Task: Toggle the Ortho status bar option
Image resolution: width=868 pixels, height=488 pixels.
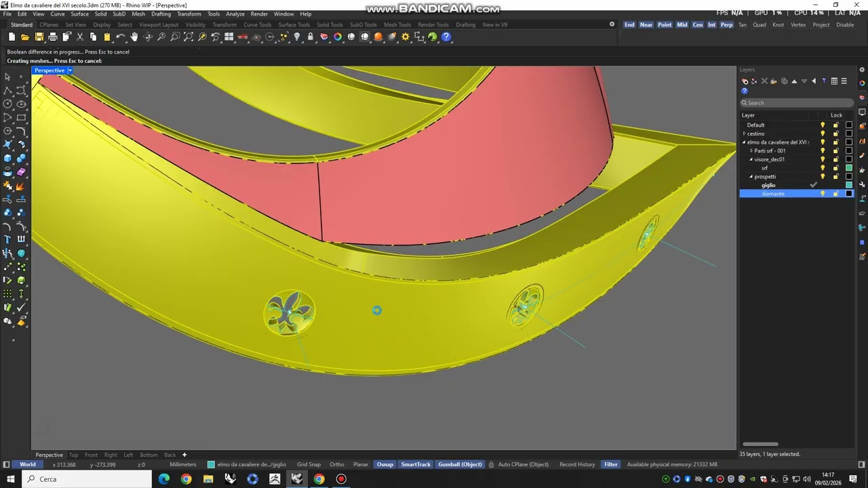Action: coord(336,464)
